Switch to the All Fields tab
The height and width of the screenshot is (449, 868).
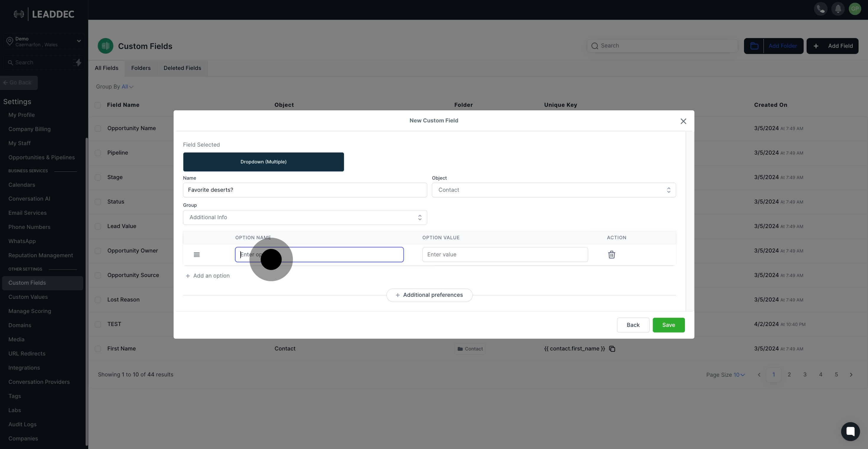(107, 68)
